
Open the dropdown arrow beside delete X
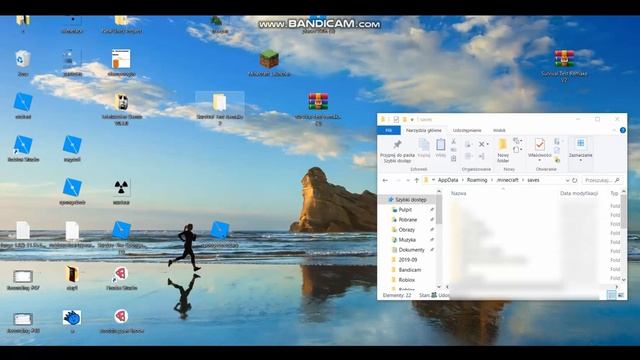(488, 144)
